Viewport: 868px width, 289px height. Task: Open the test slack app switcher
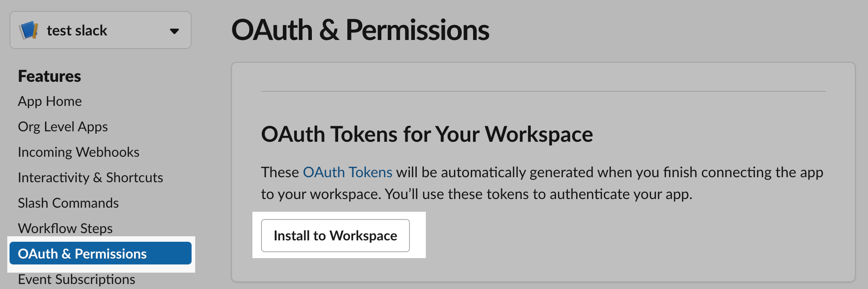(x=100, y=30)
